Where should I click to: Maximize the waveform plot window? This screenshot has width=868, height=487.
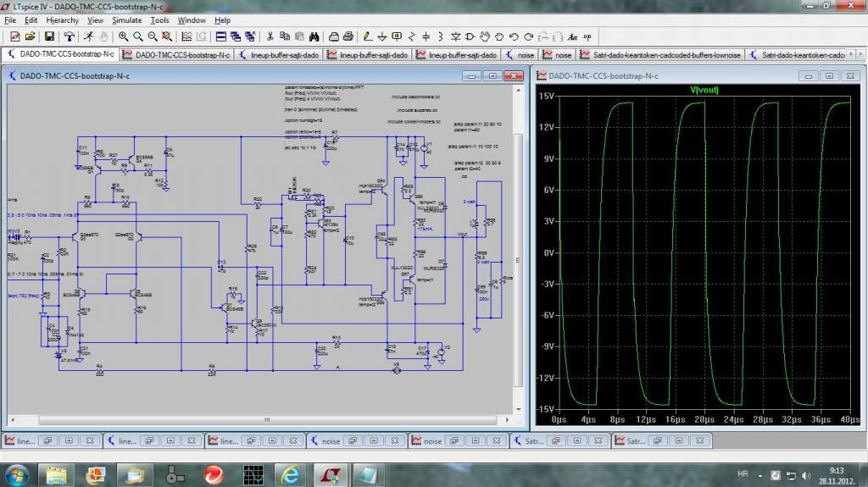pyautogui.click(x=829, y=75)
